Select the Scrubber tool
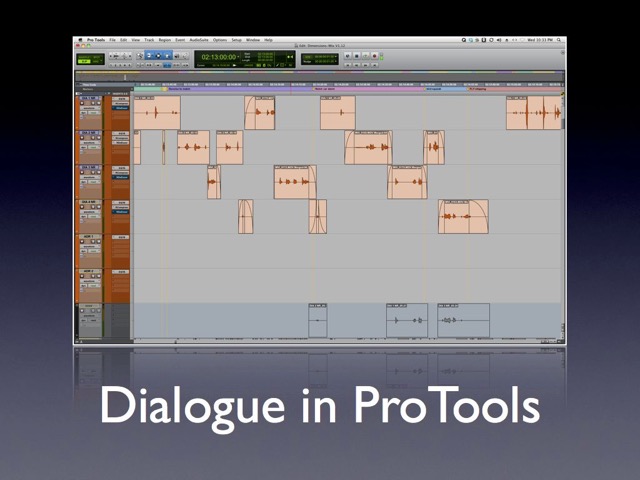The image size is (640, 480). click(x=177, y=56)
